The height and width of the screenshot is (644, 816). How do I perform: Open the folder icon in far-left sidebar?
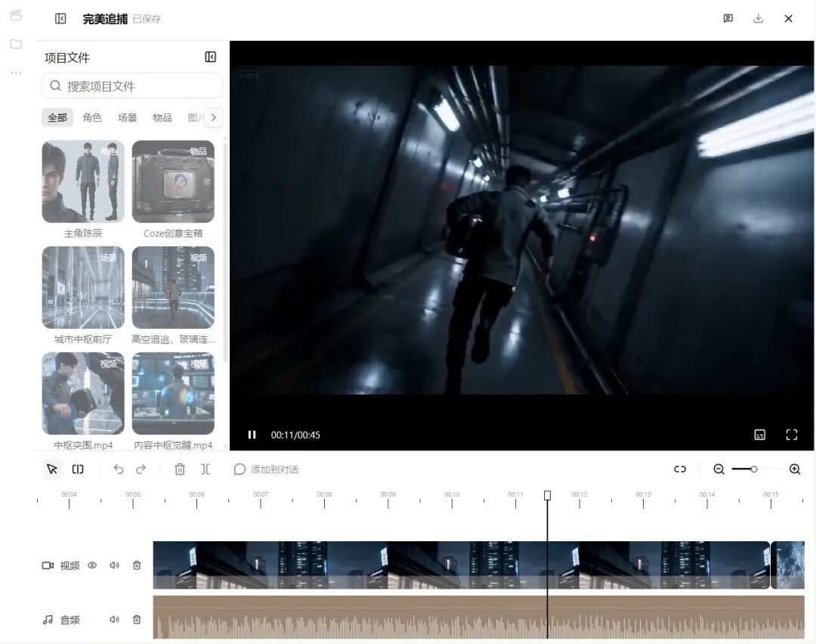pos(16,44)
